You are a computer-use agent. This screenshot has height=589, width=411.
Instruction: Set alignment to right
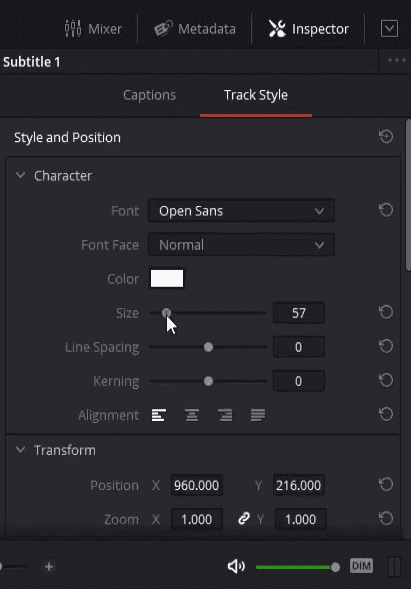(x=225, y=415)
